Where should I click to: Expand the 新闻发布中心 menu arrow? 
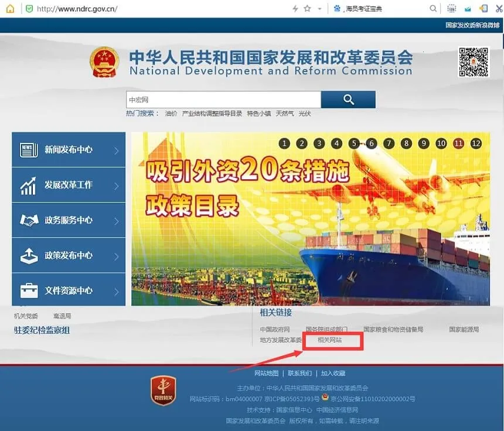click(117, 150)
